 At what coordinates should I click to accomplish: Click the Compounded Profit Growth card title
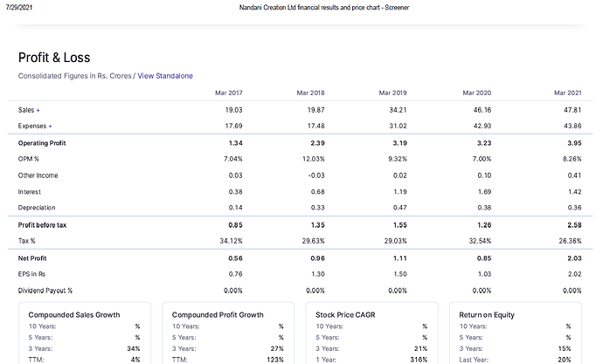click(x=218, y=315)
